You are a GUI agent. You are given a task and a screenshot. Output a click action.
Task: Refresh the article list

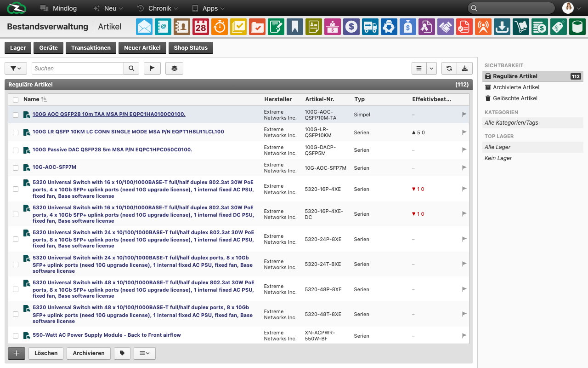tap(449, 68)
